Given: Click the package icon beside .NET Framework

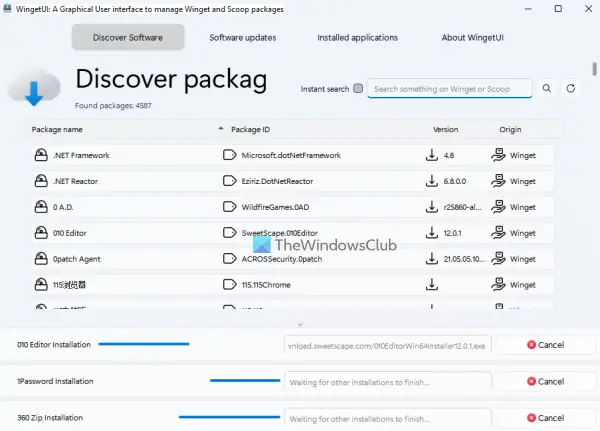Looking at the screenshot, I should (x=41, y=155).
